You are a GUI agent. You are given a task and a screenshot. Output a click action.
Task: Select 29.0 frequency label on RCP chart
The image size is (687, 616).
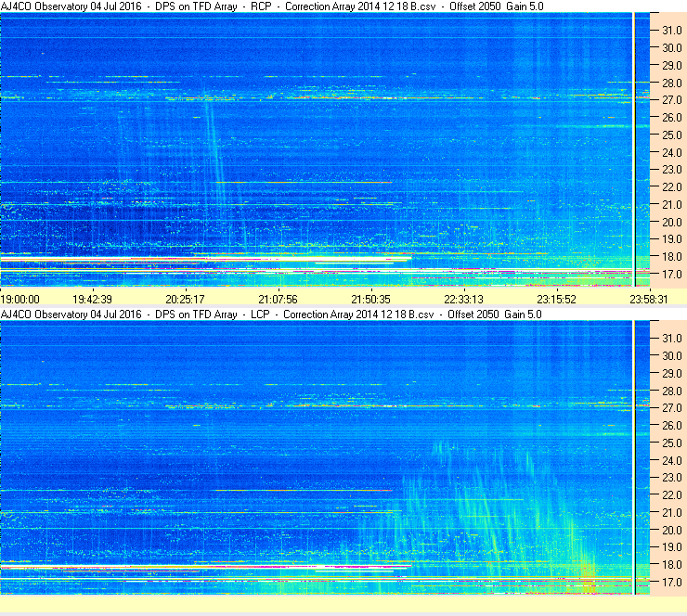(672, 66)
